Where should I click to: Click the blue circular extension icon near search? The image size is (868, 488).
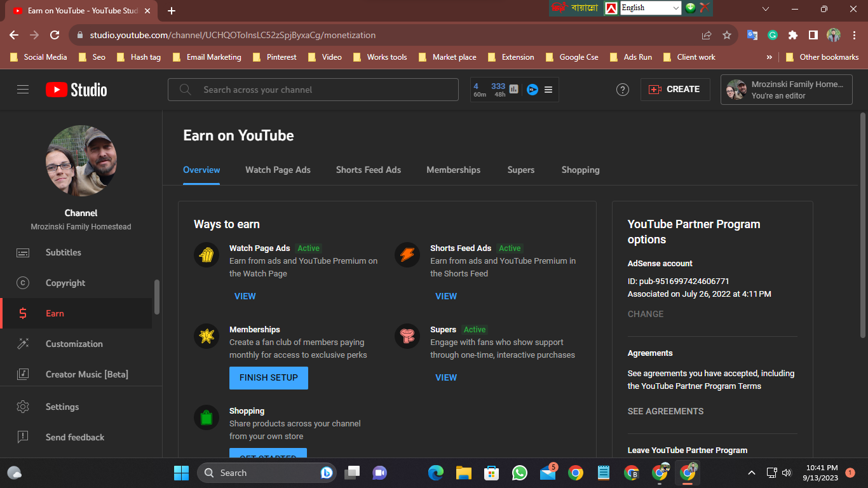[x=532, y=90]
